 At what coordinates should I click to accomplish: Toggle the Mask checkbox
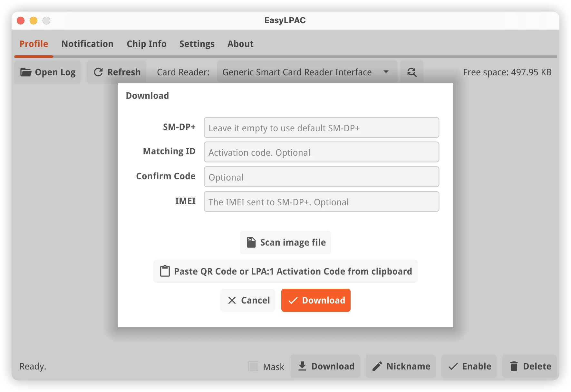[253, 366]
